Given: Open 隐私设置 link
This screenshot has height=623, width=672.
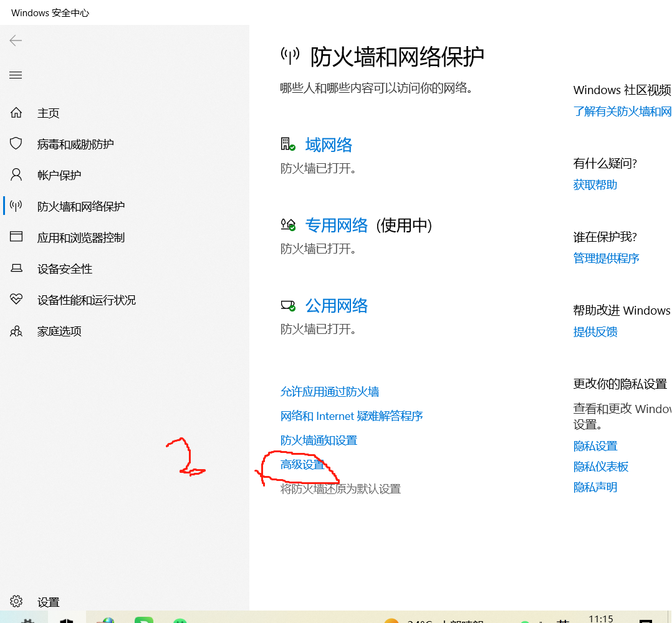Looking at the screenshot, I should click(595, 446).
